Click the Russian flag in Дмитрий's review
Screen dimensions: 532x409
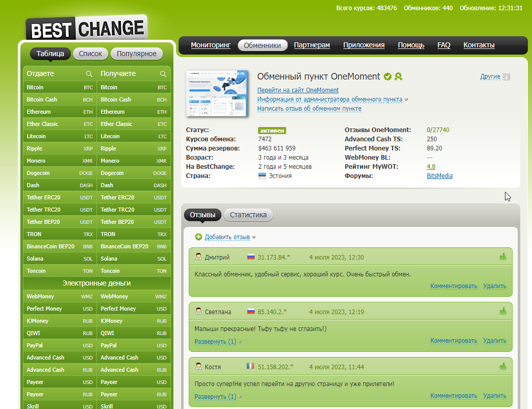(251, 257)
